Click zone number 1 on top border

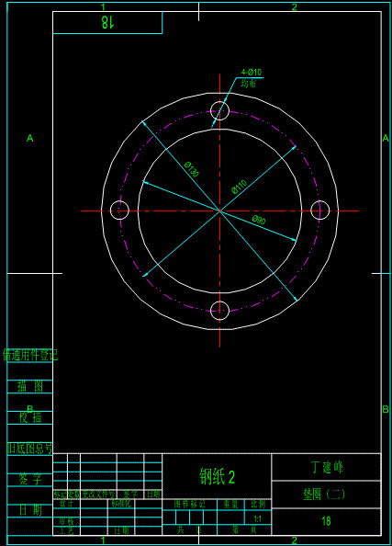(x=103, y=6)
